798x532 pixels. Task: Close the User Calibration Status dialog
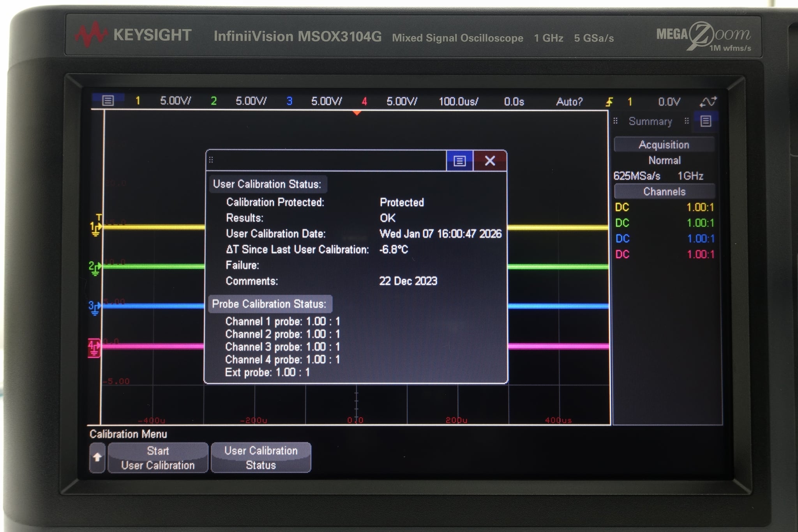click(490, 161)
